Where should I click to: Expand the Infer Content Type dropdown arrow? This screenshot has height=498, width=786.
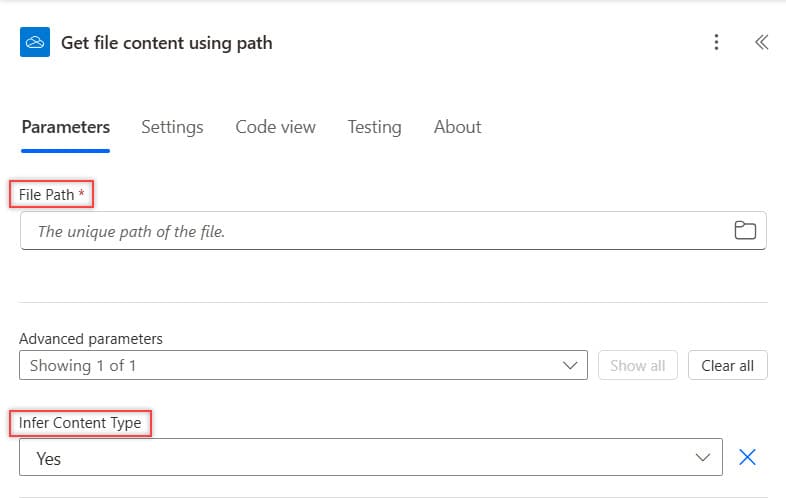(703, 457)
